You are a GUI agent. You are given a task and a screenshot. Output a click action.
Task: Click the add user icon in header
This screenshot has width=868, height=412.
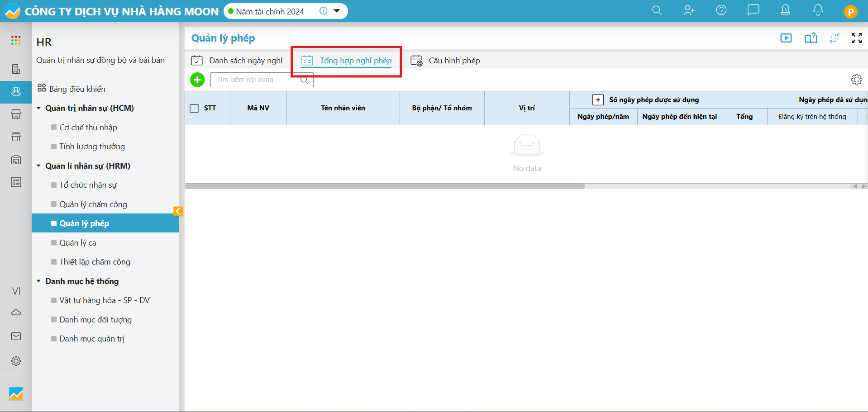(689, 10)
